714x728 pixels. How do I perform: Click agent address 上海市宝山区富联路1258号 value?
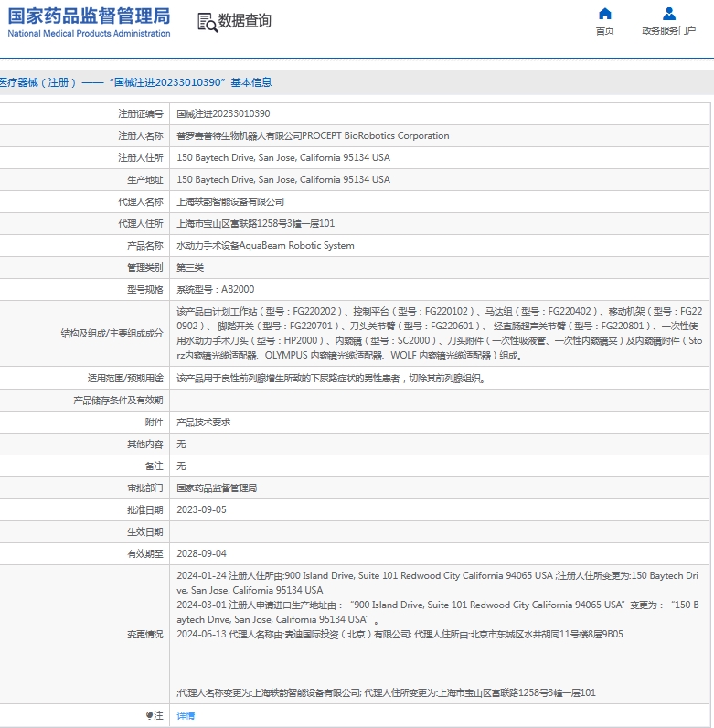(x=255, y=223)
